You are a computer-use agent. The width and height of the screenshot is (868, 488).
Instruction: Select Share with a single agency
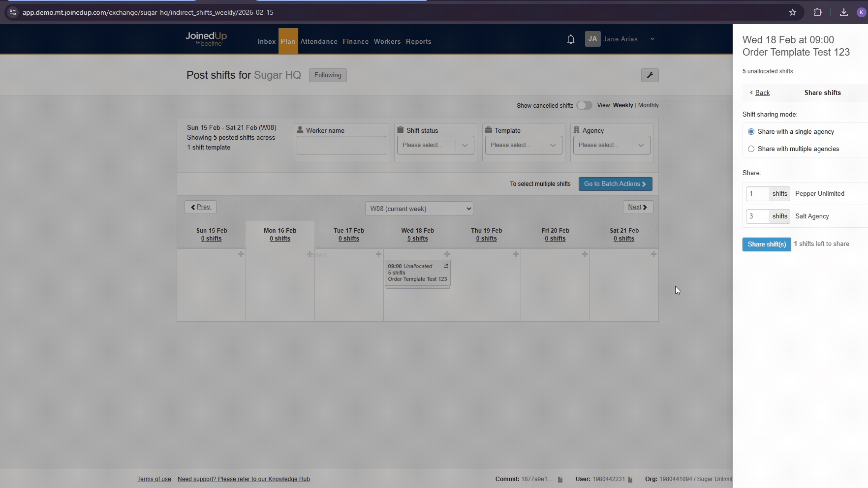click(751, 132)
